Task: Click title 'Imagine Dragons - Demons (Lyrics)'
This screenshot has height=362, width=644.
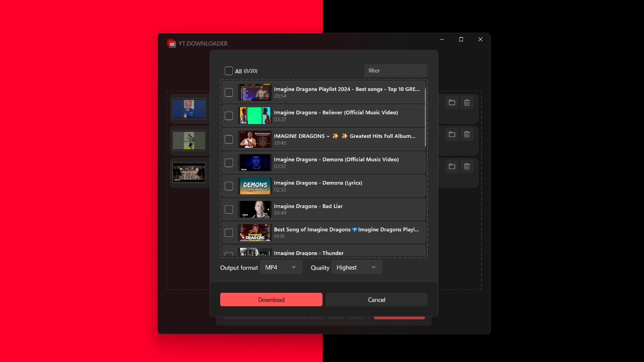Action: coord(318,183)
